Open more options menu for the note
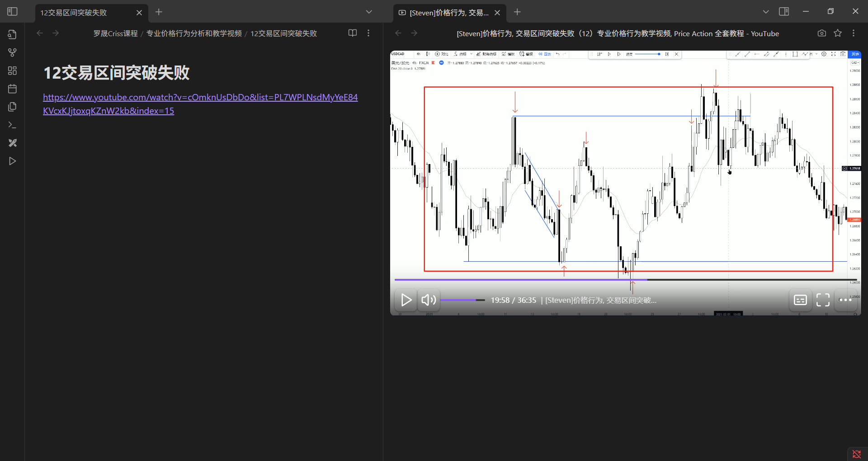868x461 pixels. [x=368, y=33]
